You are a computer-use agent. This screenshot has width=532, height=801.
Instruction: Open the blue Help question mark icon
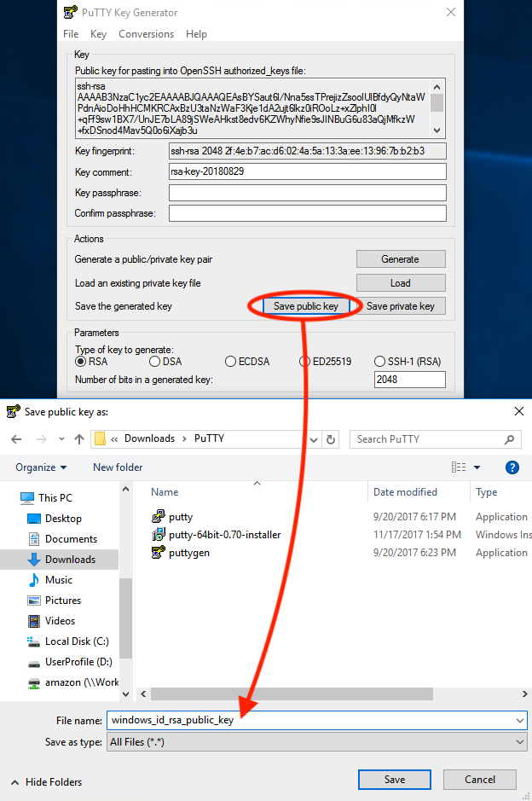(512, 467)
